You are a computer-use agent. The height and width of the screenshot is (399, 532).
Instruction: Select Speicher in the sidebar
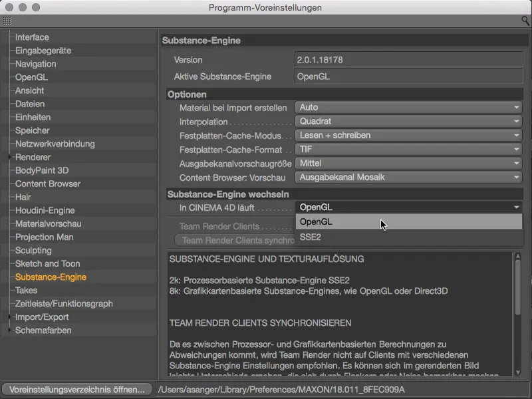click(x=32, y=130)
